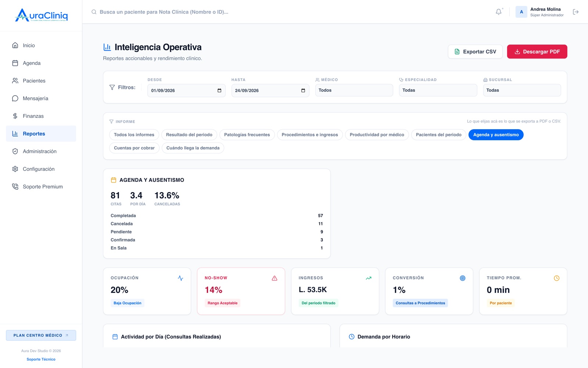This screenshot has width=588, height=368.
Task: Click the target icon on Conversión card
Action: [x=463, y=278]
